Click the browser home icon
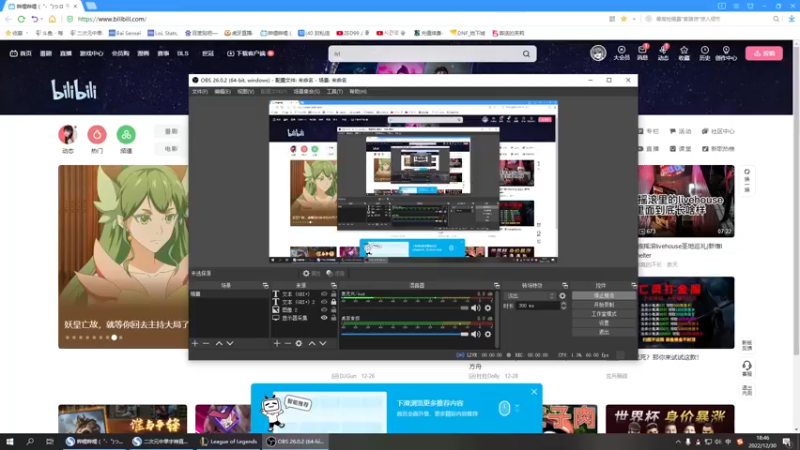The image size is (800, 450). click(x=52, y=19)
